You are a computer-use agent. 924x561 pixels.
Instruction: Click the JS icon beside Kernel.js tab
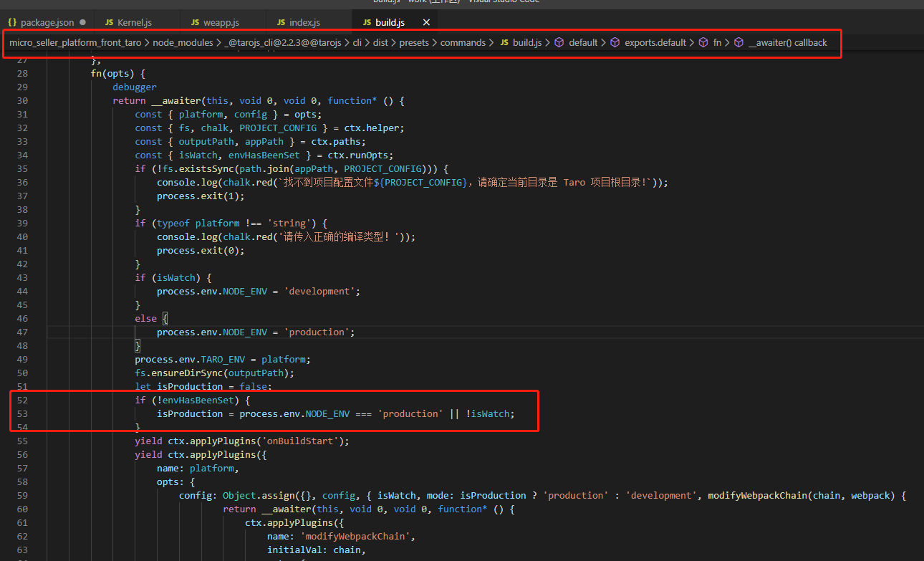[x=108, y=21]
